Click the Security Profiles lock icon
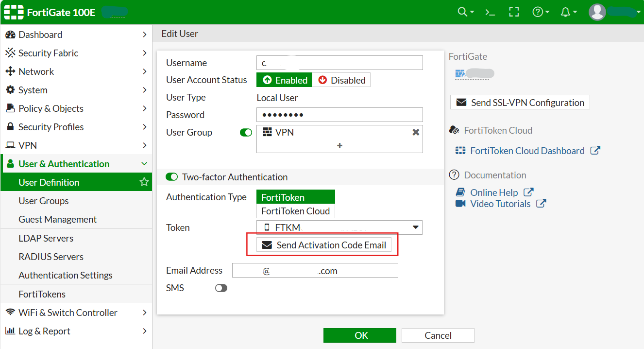Image resolution: width=644 pixels, height=349 pixels. (10, 126)
